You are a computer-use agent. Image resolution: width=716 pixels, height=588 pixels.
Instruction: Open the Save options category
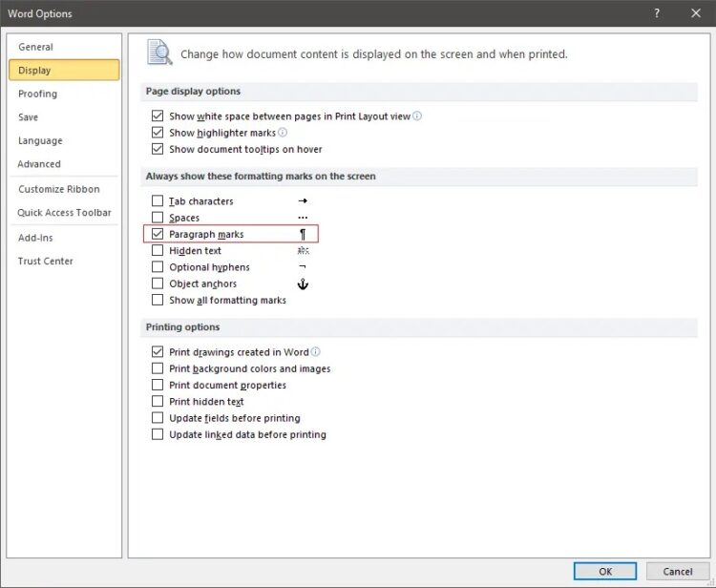pyautogui.click(x=64, y=116)
